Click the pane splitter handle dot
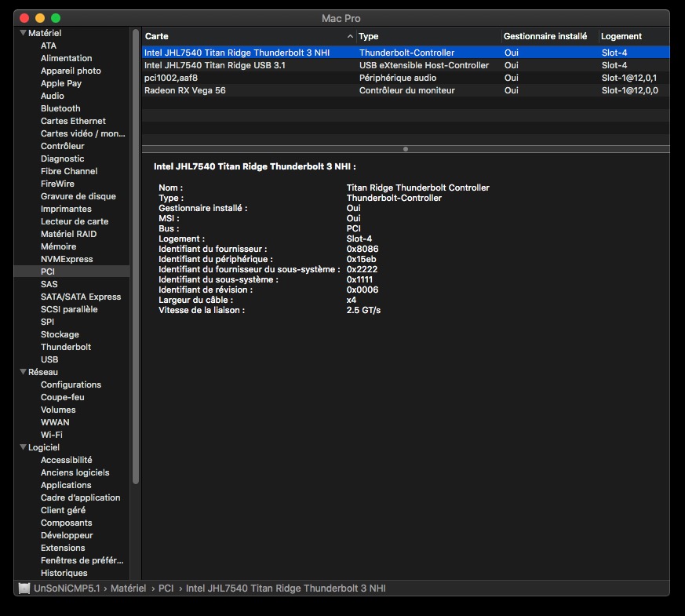 pos(406,149)
